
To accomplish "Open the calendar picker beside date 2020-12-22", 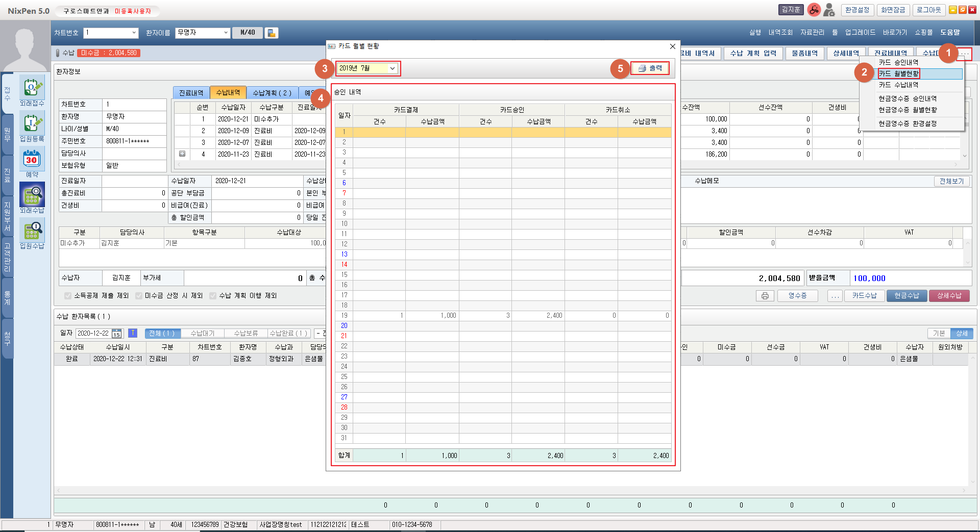I will 117,334.
